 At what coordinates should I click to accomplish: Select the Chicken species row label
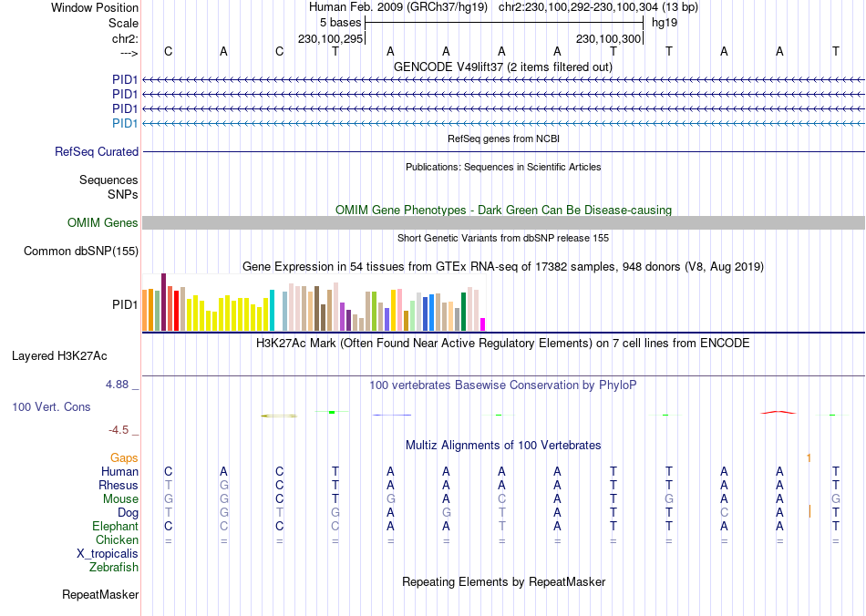(x=117, y=539)
